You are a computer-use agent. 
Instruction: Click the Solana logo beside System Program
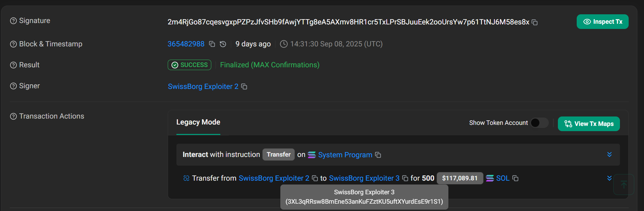point(312,155)
